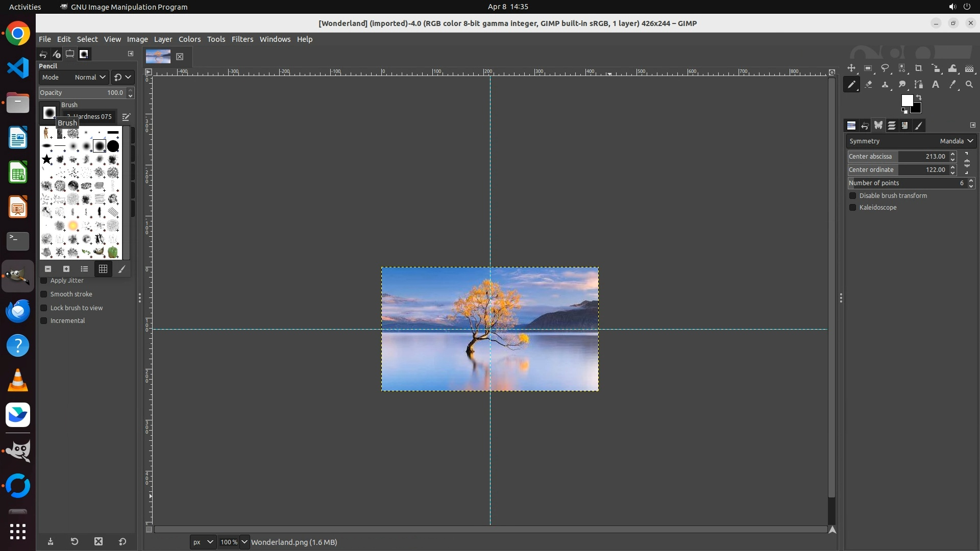Select the Crop tool

[919, 68]
